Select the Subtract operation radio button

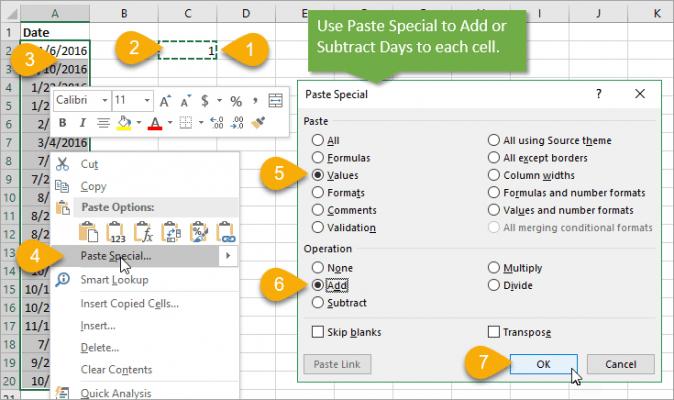pyautogui.click(x=318, y=302)
